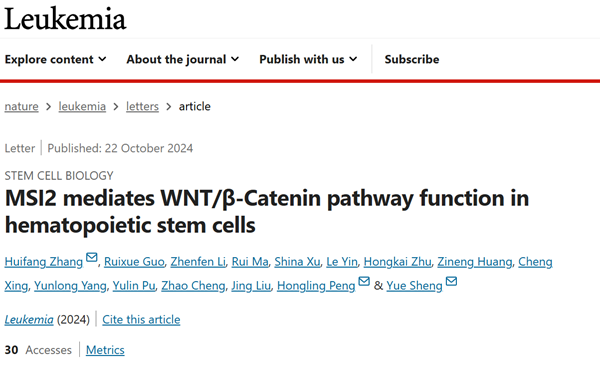Open the About the journal dropdown

tap(183, 59)
